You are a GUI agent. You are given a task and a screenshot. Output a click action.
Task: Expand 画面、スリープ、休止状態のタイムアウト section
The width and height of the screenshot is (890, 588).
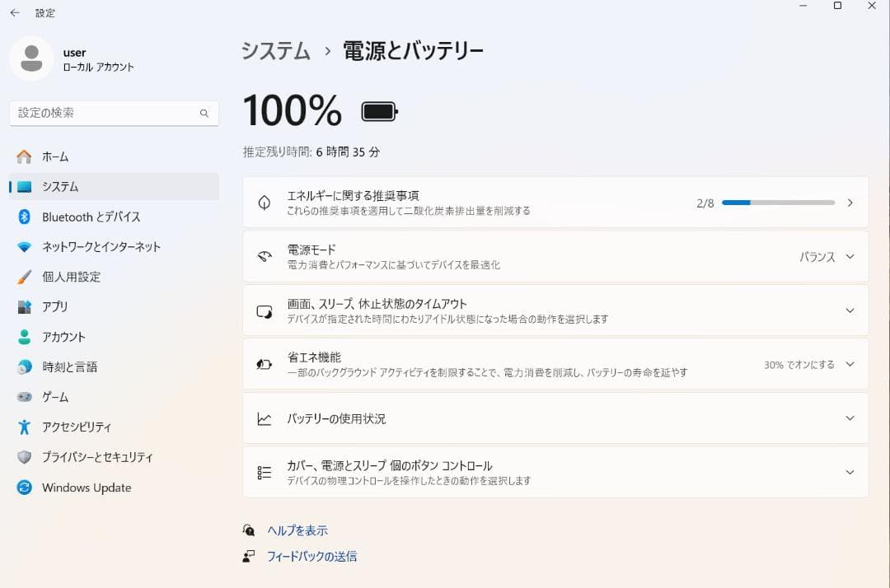[x=850, y=310]
